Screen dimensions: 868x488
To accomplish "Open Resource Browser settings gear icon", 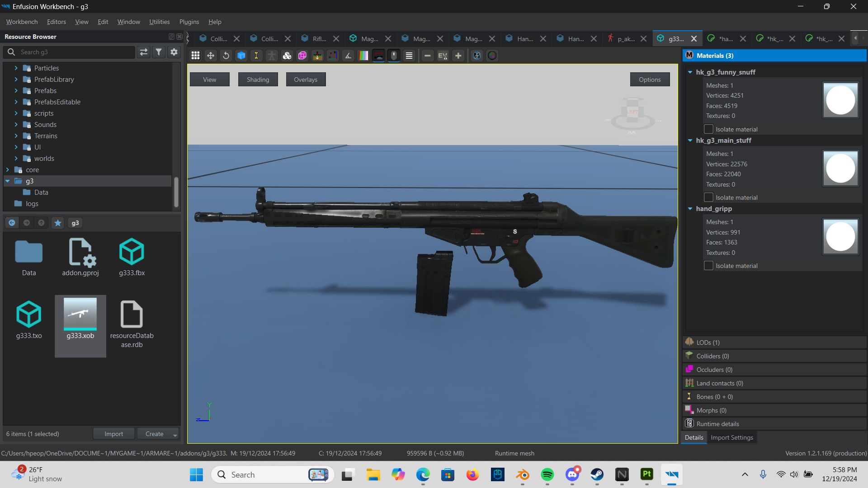I will 174,52.
